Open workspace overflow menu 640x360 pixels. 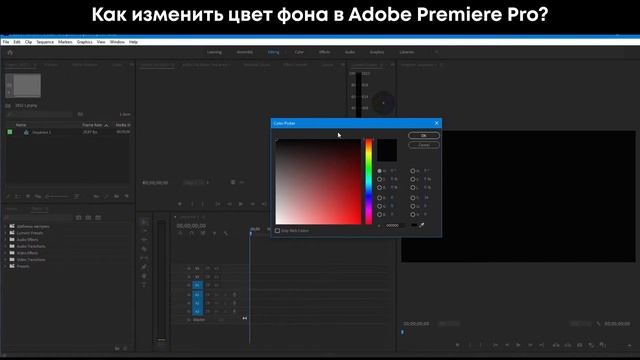pyautogui.click(x=436, y=52)
